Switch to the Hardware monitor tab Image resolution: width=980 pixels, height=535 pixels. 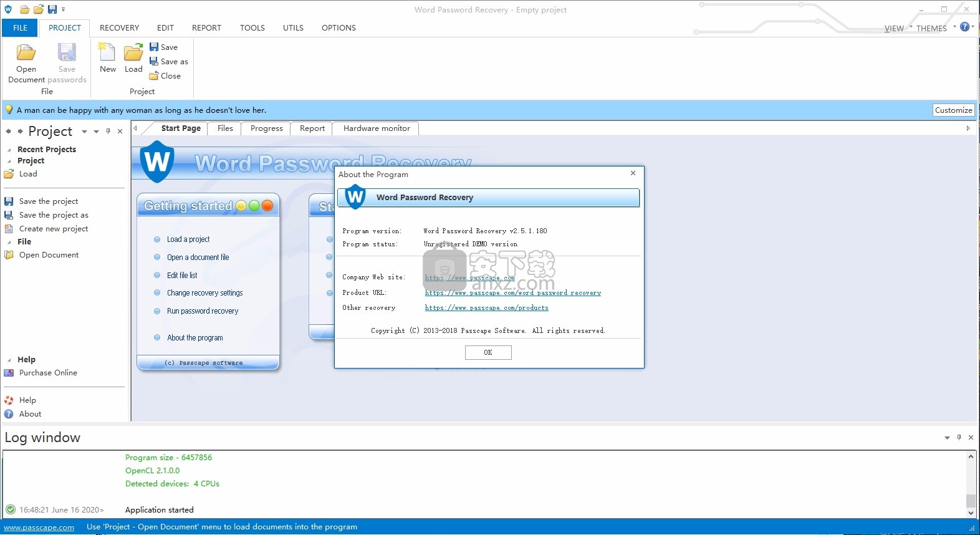coord(377,128)
